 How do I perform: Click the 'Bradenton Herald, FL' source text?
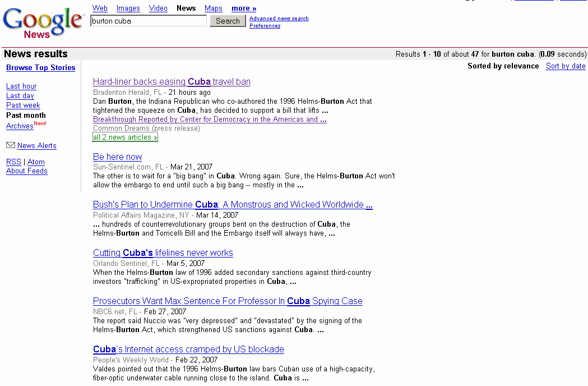pos(127,93)
